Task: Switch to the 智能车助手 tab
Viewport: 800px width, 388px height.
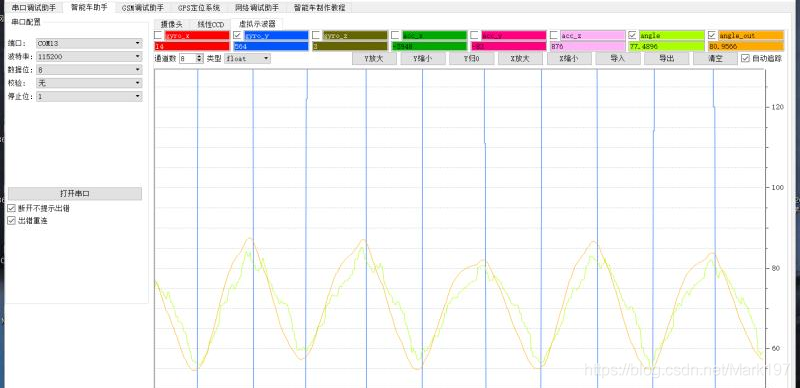Action: (x=89, y=7)
